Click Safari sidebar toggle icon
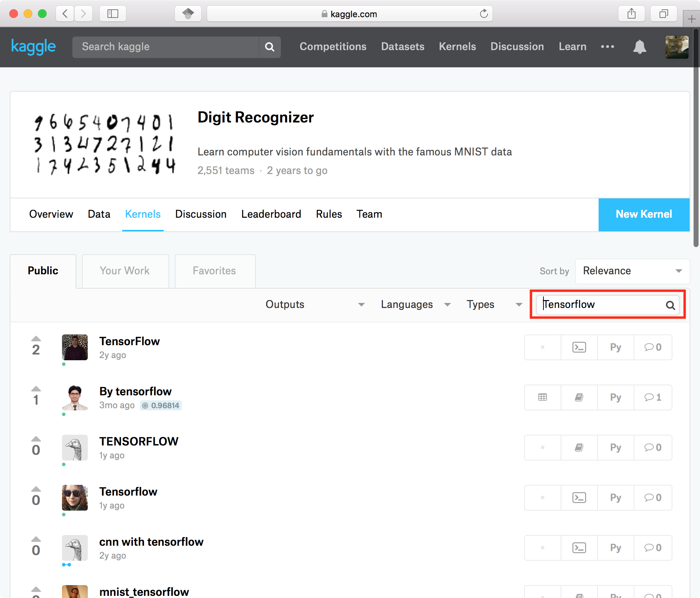This screenshot has height=598, width=700. click(x=113, y=14)
